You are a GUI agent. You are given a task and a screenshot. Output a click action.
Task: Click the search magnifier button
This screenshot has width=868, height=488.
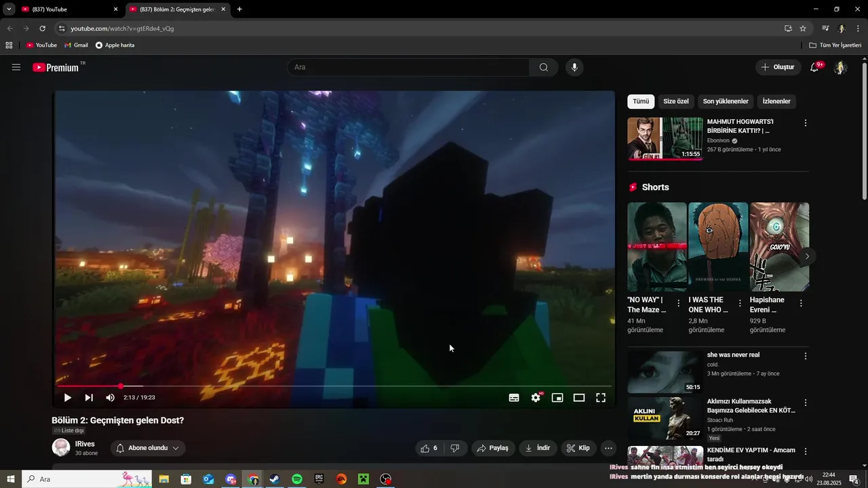544,67
